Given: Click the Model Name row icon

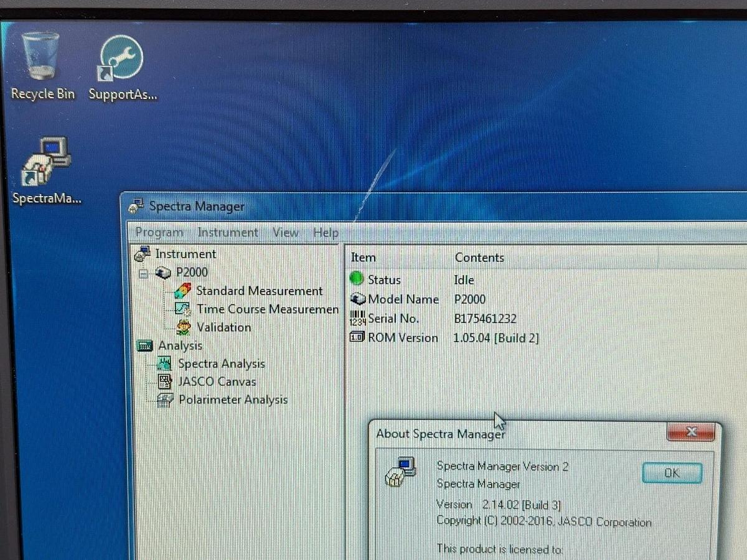Looking at the screenshot, I should pyautogui.click(x=358, y=299).
